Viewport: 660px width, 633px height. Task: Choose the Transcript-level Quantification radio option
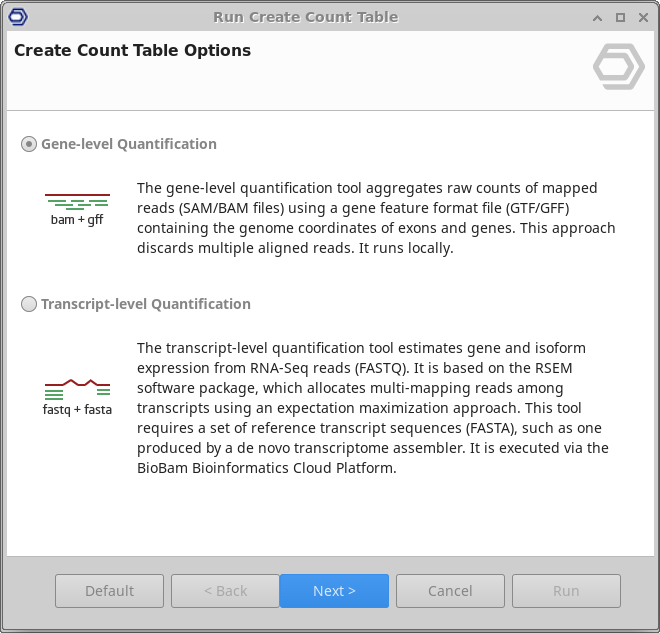coord(29,304)
